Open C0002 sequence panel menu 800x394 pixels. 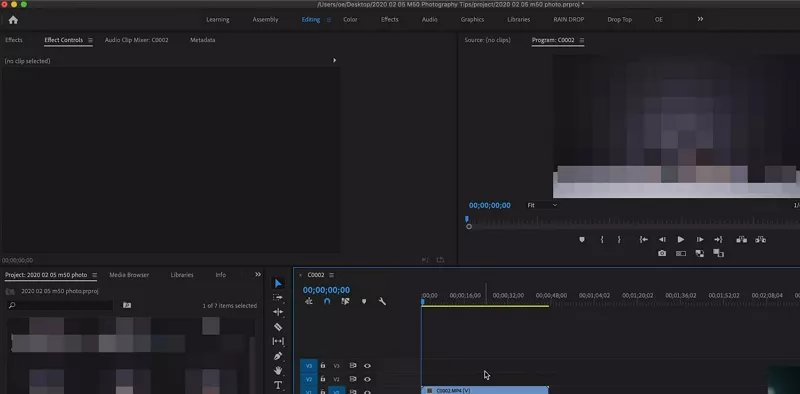[x=332, y=275]
